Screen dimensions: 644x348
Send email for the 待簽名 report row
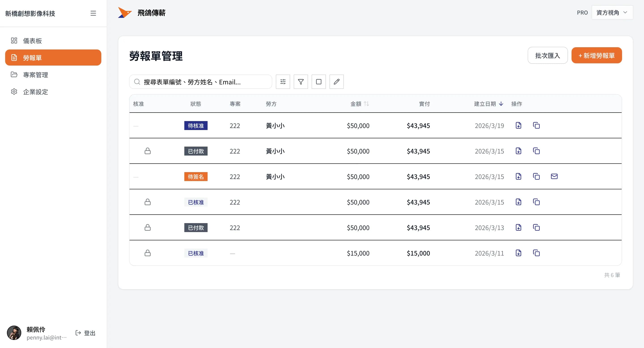click(x=554, y=176)
